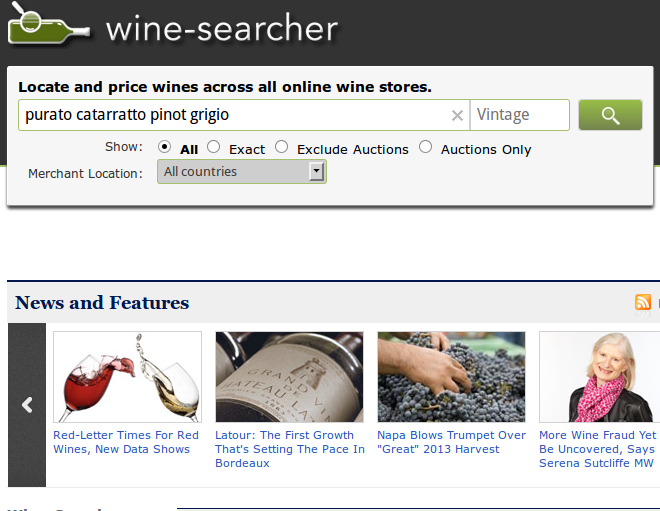Open the All countries merchant location dropdown

tap(242, 171)
